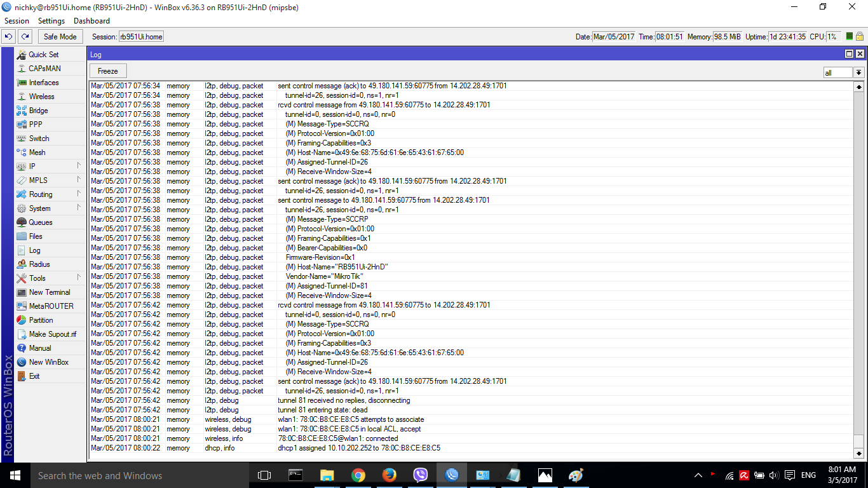Click the "Search the web and Windows" box
Image resolution: width=868 pixels, height=488 pixels.
click(x=140, y=475)
